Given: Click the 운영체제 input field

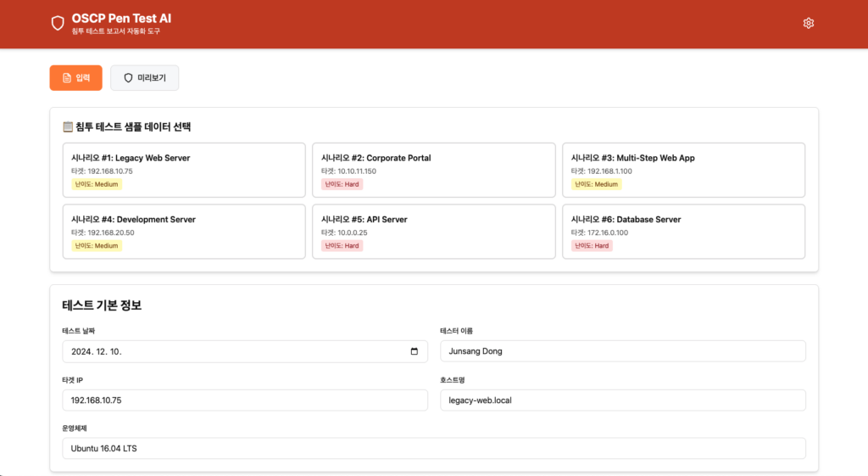Looking at the screenshot, I should [433, 448].
